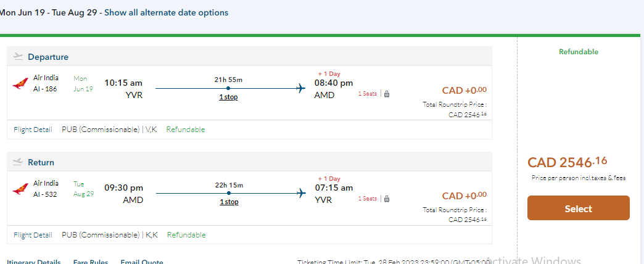This screenshot has width=644, height=264.
Task: Click the stop dot on return route line
Action: point(228,193)
